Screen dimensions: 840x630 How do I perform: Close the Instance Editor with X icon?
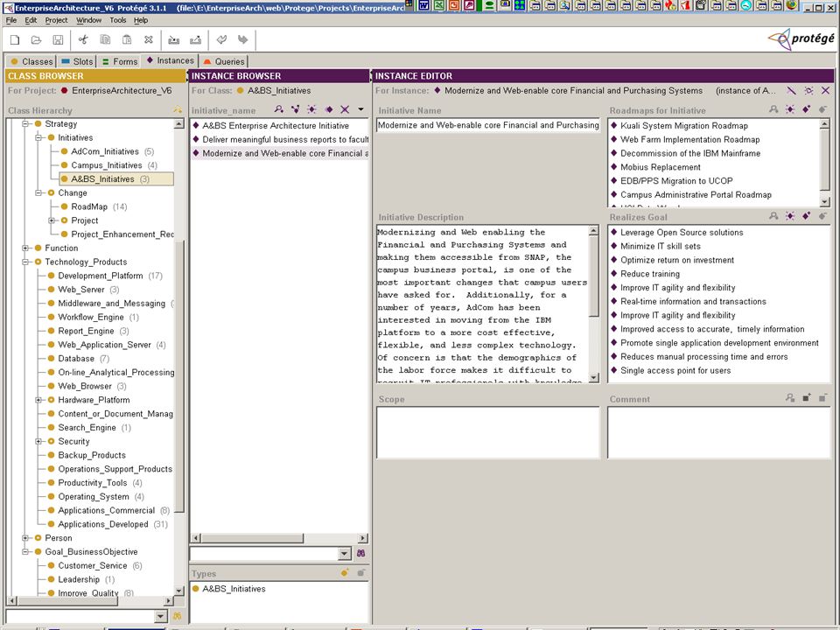coord(825,90)
